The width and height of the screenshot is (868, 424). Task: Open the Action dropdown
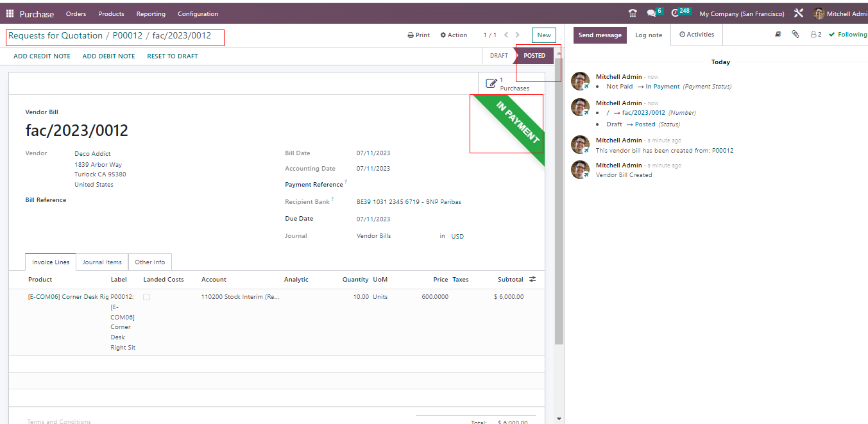(454, 35)
